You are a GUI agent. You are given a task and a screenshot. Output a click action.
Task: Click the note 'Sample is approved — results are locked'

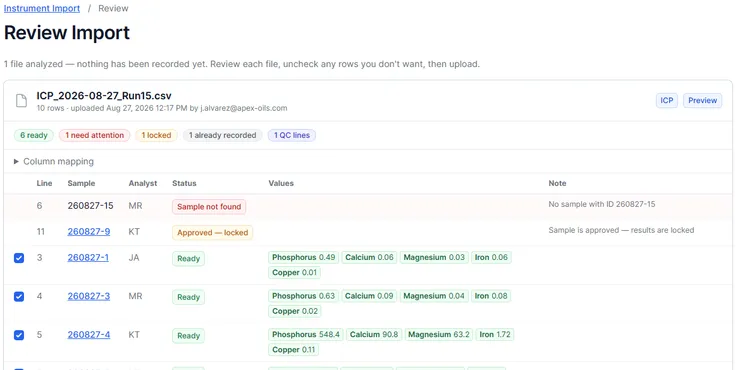(x=621, y=230)
